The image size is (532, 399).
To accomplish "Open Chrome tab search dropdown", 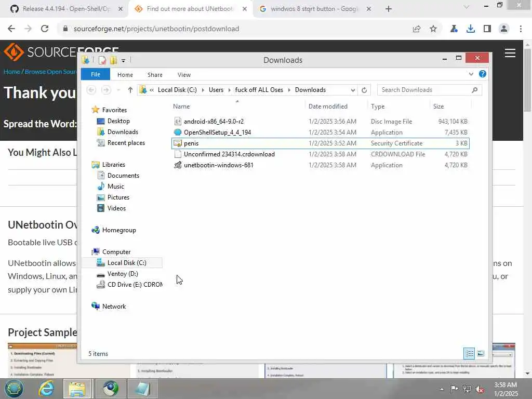I will (x=467, y=7).
